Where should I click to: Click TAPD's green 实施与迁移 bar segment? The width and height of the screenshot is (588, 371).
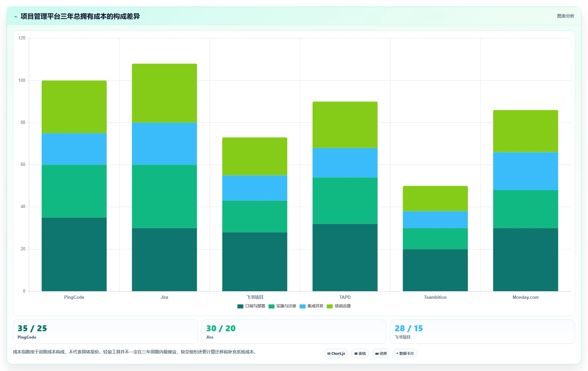[x=345, y=201]
